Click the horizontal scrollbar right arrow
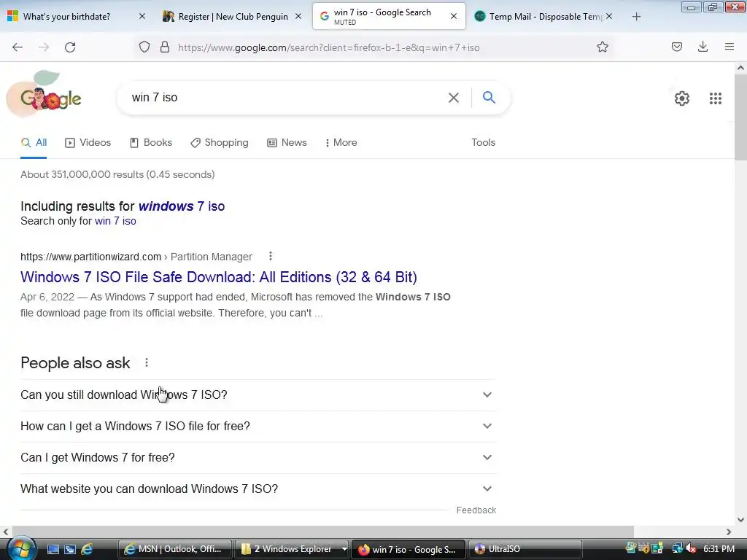 [x=729, y=532]
